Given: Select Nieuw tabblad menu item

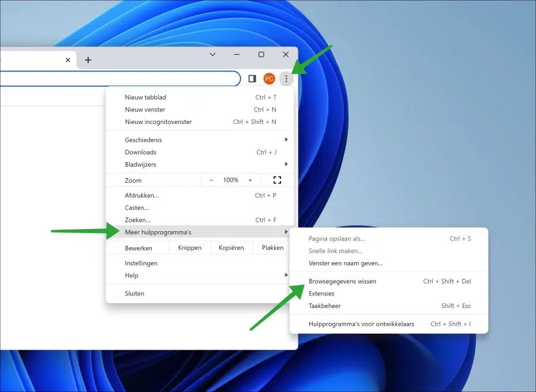Looking at the screenshot, I should [x=200, y=97].
